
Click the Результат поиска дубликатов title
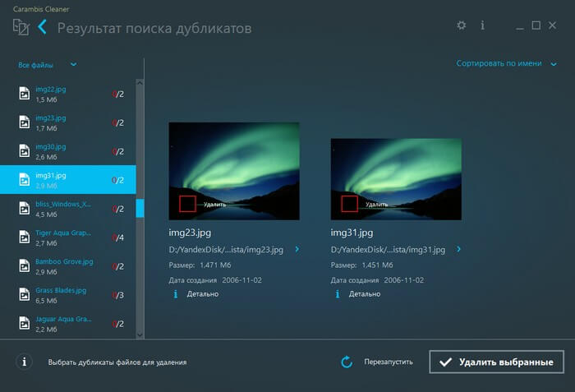pyautogui.click(x=154, y=28)
